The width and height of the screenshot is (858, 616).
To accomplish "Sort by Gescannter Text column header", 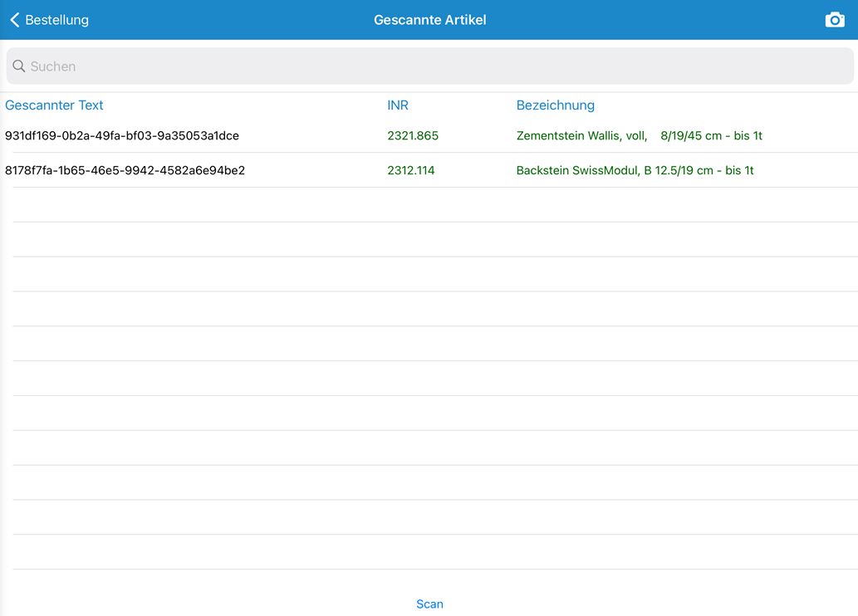I will tap(54, 105).
